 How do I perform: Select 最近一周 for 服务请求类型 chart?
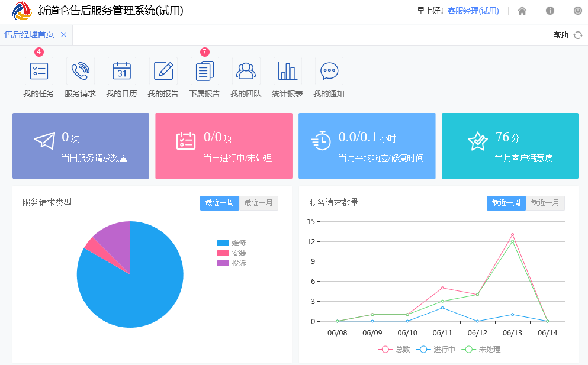[219, 203]
